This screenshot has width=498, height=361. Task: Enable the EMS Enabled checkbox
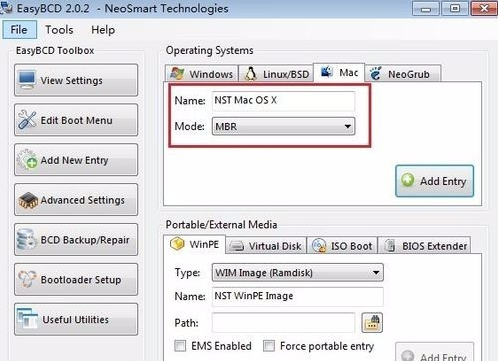click(x=180, y=346)
